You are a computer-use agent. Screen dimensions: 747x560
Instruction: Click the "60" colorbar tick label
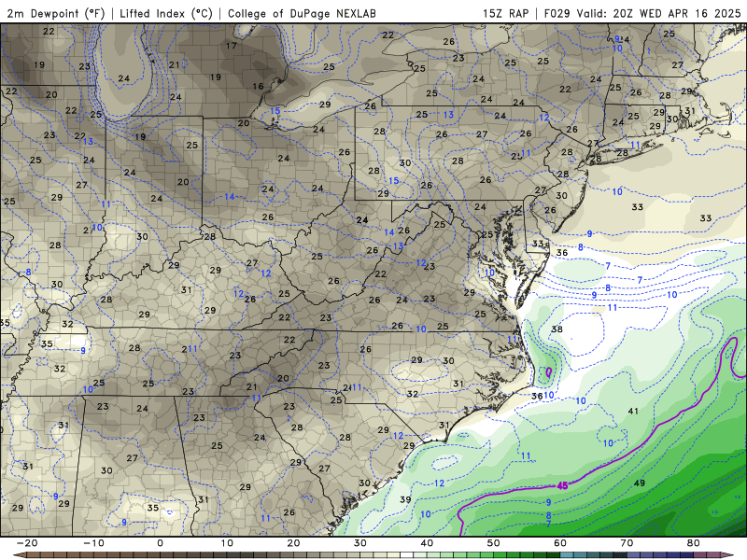(560, 543)
